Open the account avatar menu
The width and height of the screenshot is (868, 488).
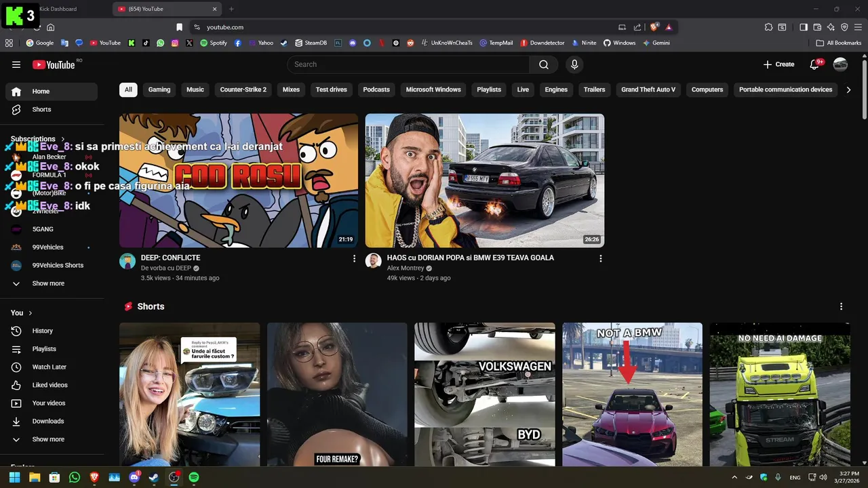click(x=840, y=64)
